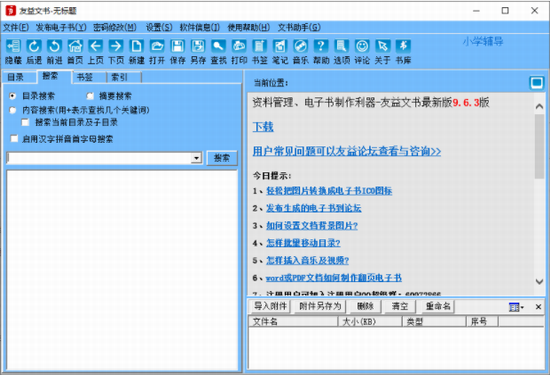Select the 内容搜索 radio button
Screen dimensions: 550x375
(x=13, y=110)
